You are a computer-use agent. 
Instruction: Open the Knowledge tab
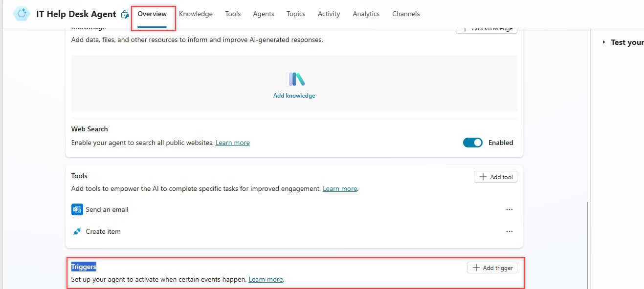click(196, 14)
